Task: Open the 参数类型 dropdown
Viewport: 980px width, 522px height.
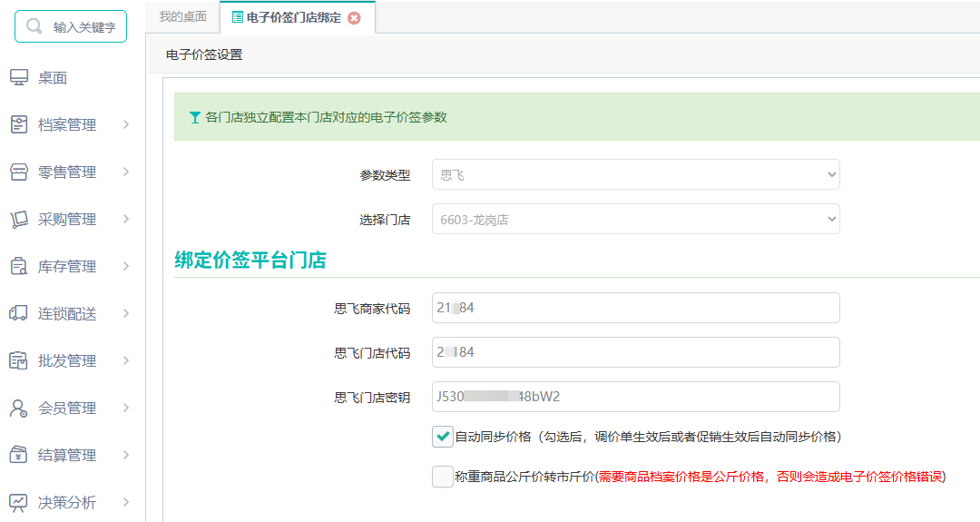Action: (635, 174)
